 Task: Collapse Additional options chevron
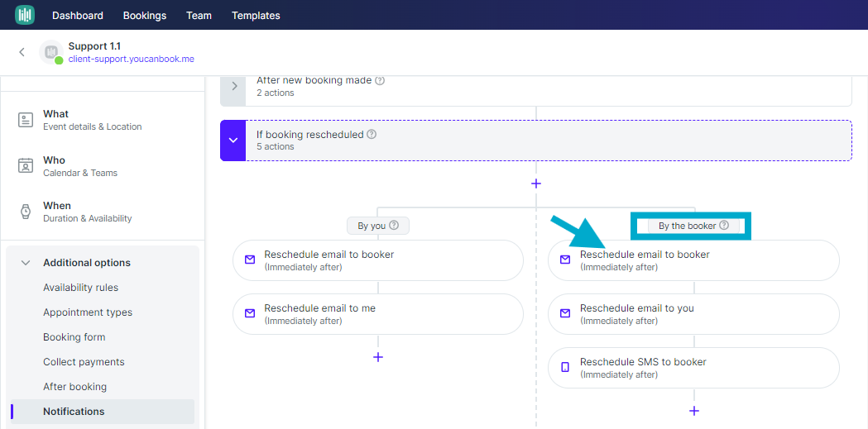click(x=26, y=263)
